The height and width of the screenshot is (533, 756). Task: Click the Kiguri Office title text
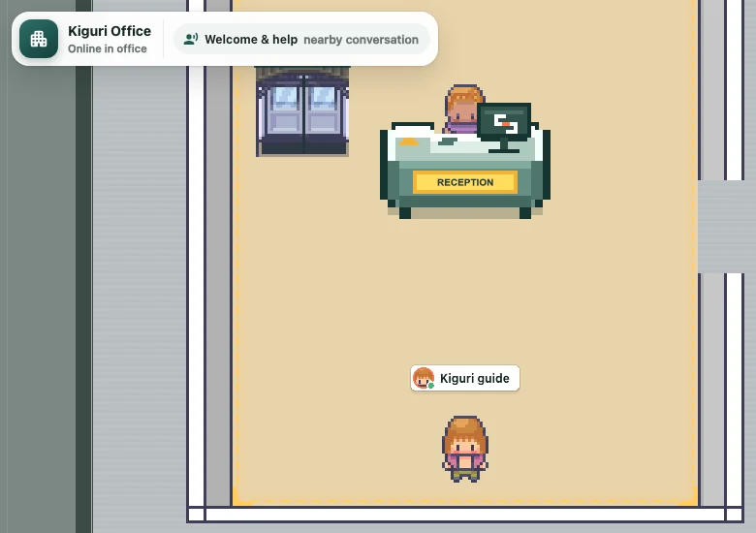110,31
